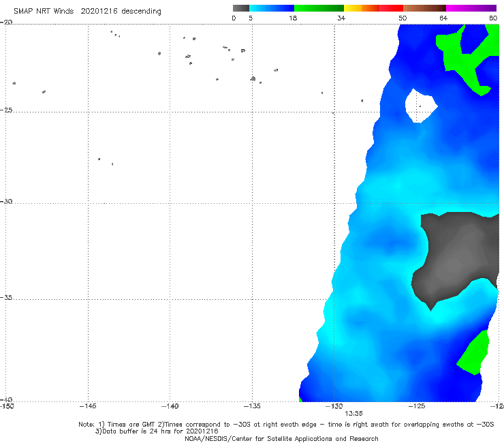Click the latitude label '-25'
Screen dimensions: 504x443
pos(6,110)
